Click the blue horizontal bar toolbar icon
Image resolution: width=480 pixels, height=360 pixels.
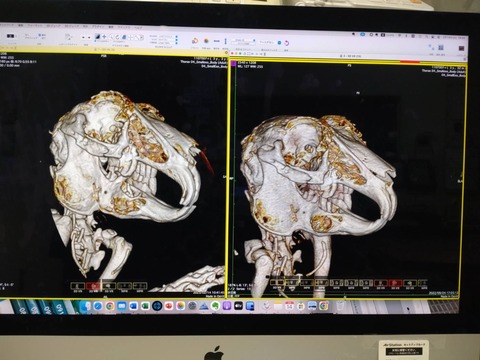click(x=216, y=41)
